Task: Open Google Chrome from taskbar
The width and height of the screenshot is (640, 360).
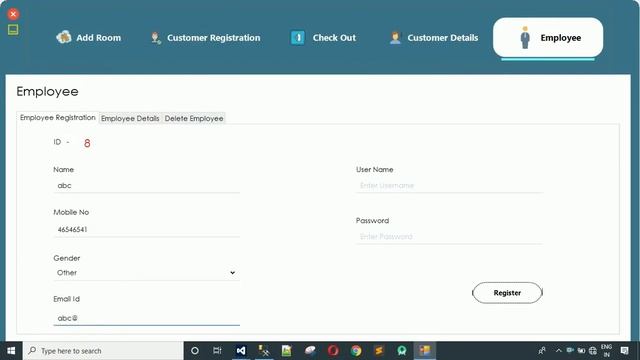Action: coord(356,351)
